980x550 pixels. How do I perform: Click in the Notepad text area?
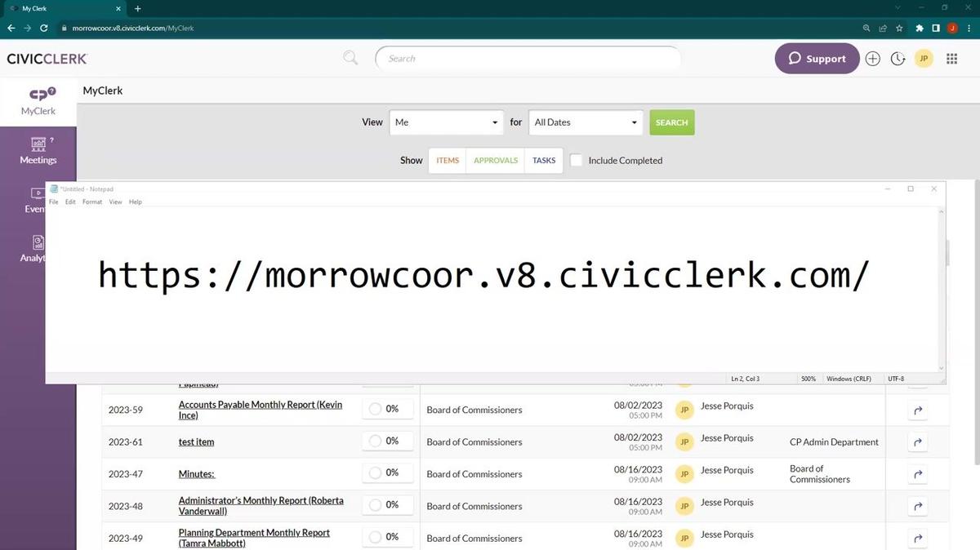[492, 290]
